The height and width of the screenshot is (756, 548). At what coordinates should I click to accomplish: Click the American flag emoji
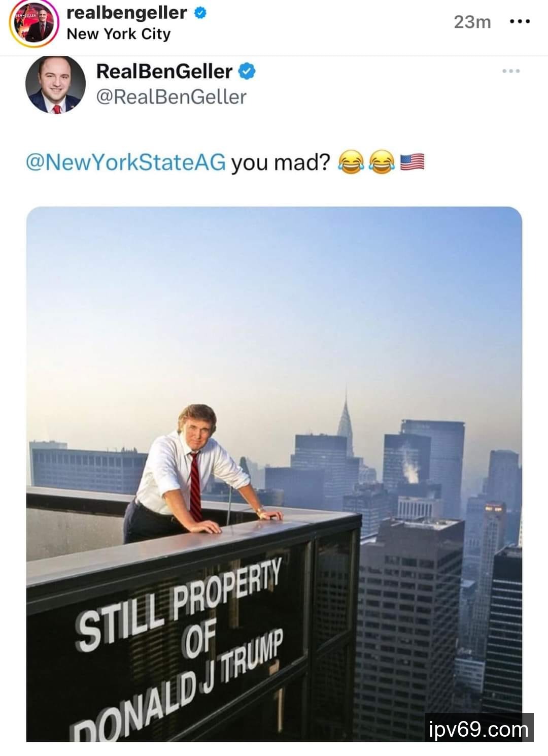412,162
